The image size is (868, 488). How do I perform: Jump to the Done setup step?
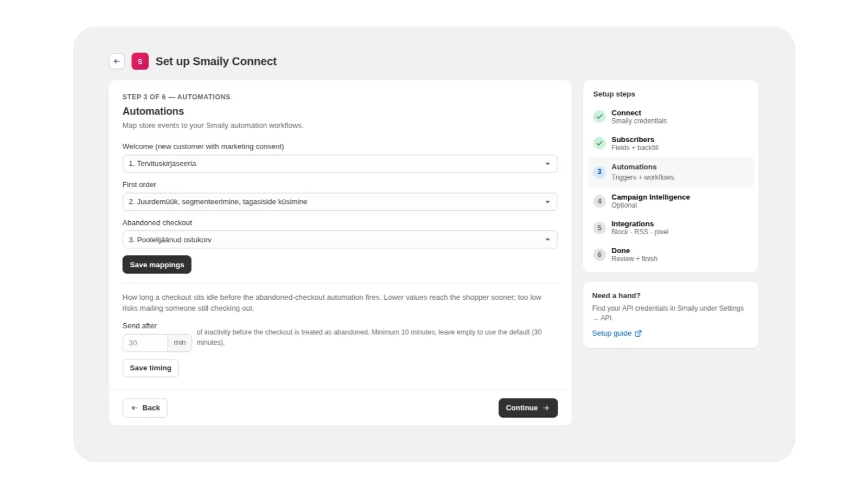[671, 254]
